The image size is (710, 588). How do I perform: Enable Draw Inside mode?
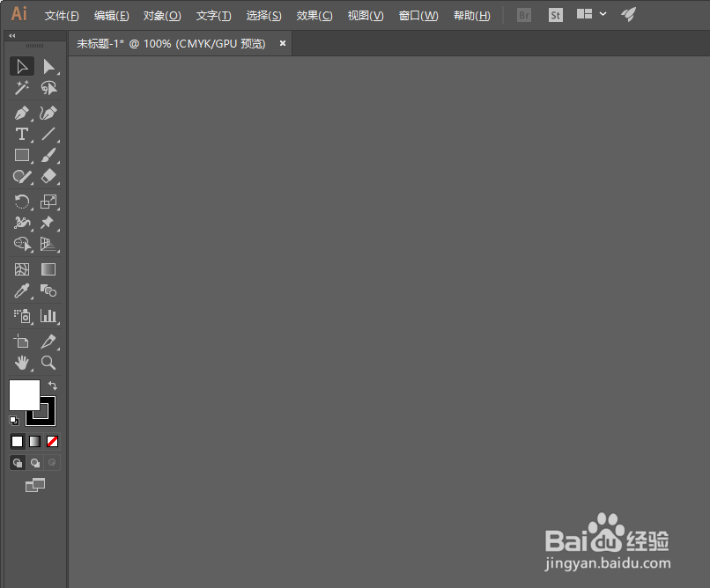click(52, 463)
